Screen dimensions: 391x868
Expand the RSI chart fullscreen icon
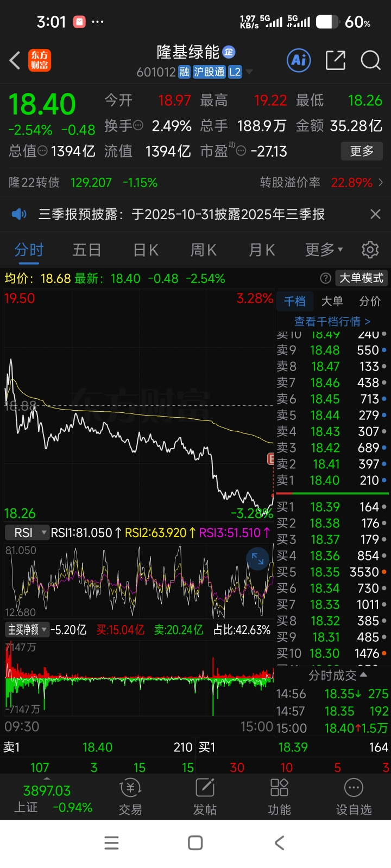[257, 559]
